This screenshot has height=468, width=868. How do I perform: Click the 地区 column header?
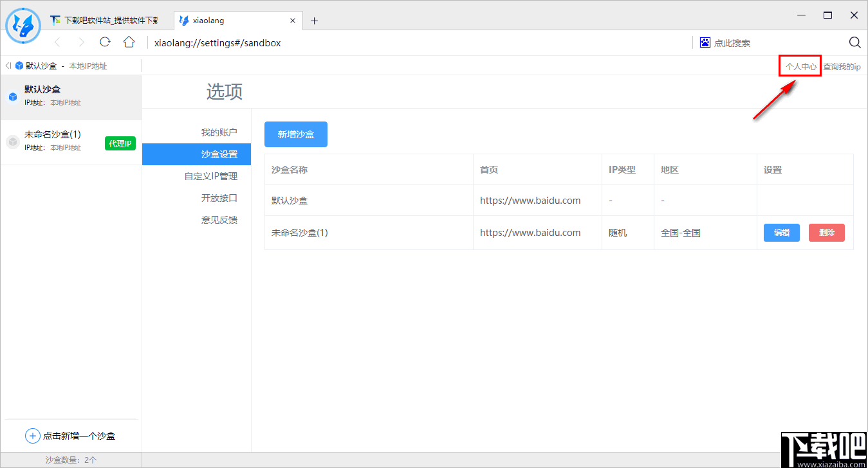670,170
